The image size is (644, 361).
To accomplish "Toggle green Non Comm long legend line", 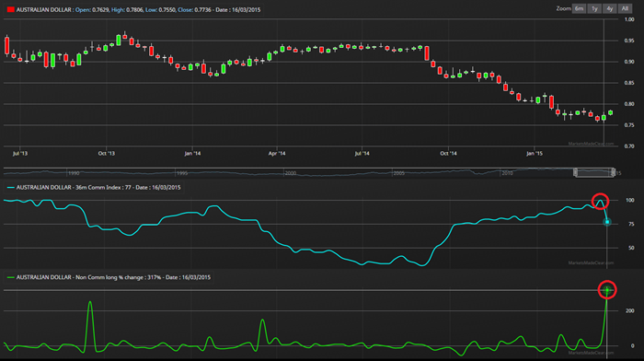I will tap(11, 277).
